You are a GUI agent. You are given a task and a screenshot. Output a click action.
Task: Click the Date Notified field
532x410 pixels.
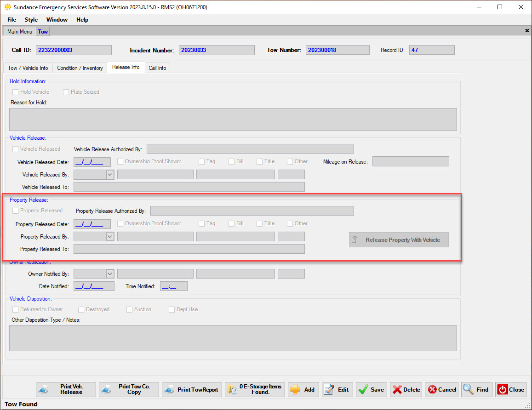click(94, 286)
